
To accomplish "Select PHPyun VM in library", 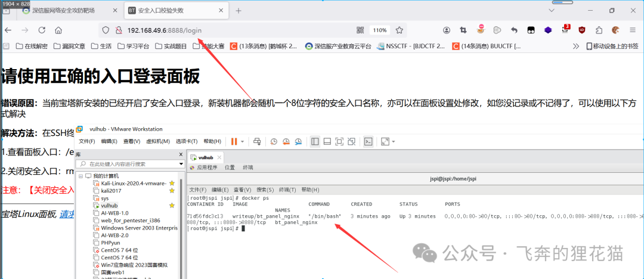I will tap(110, 243).
